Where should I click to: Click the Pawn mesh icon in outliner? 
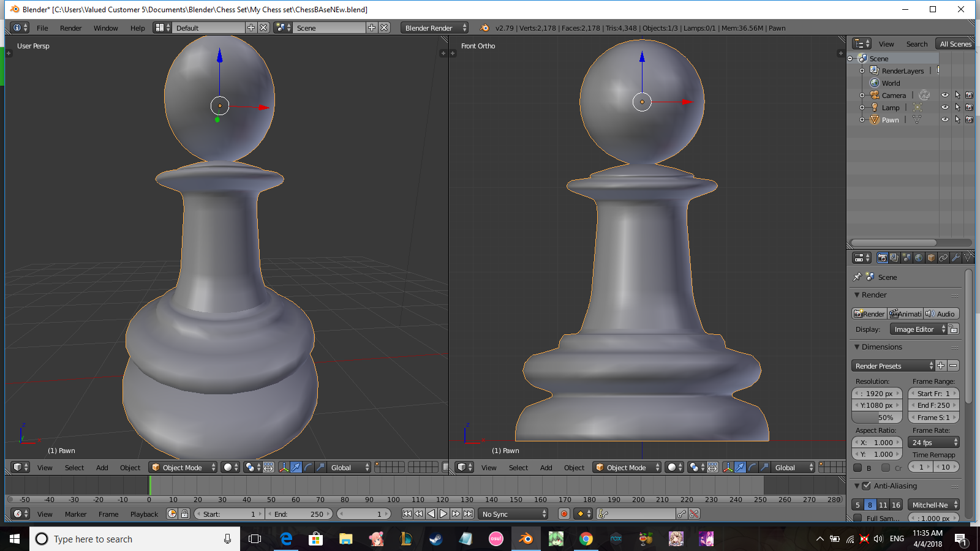875,119
